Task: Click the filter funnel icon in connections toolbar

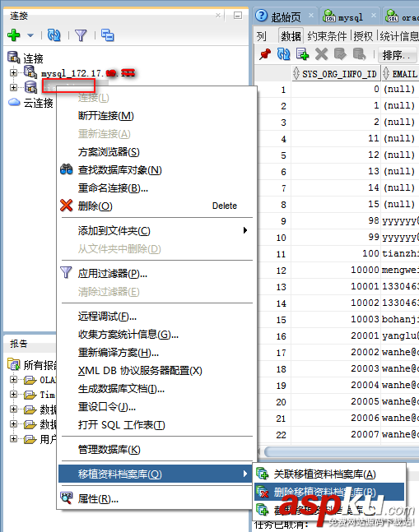Action: pyautogui.click(x=81, y=35)
